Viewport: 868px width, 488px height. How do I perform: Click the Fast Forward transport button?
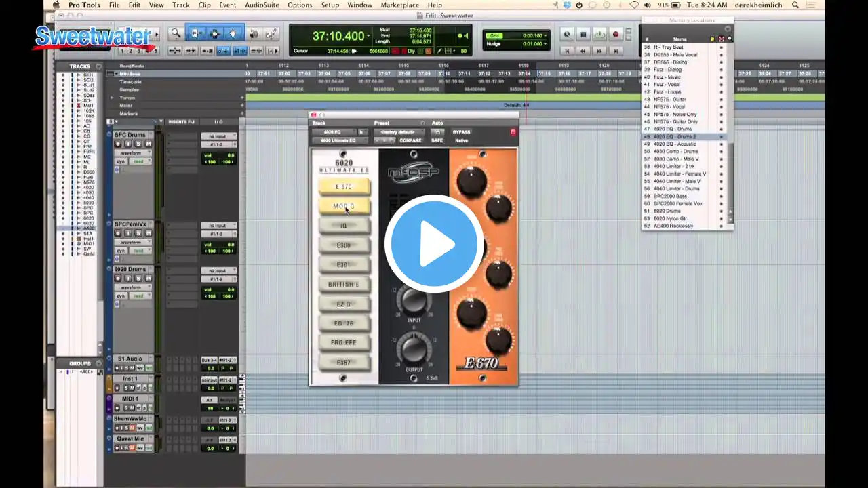coord(599,50)
